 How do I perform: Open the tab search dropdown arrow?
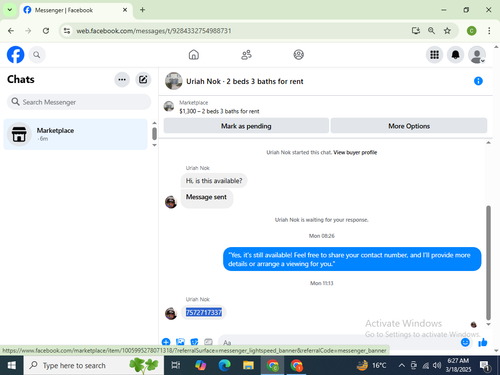point(10,10)
